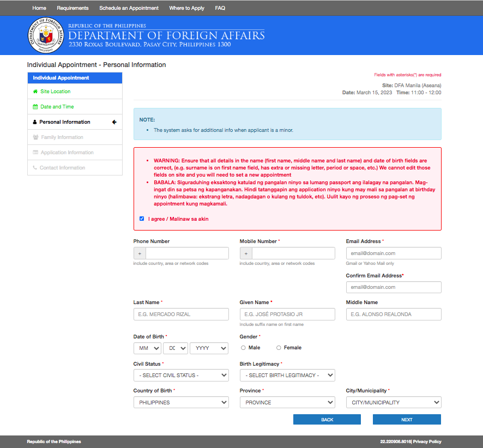
Task: Click the Last Name input field
Action: (x=181, y=314)
